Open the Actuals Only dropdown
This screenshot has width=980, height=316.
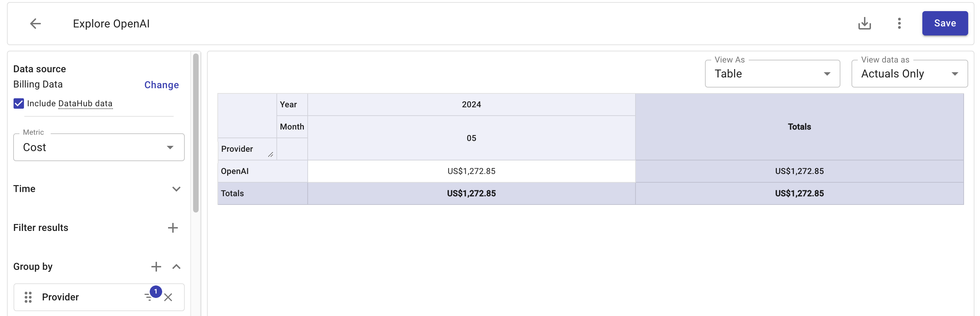pyautogui.click(x=909, y=74)
